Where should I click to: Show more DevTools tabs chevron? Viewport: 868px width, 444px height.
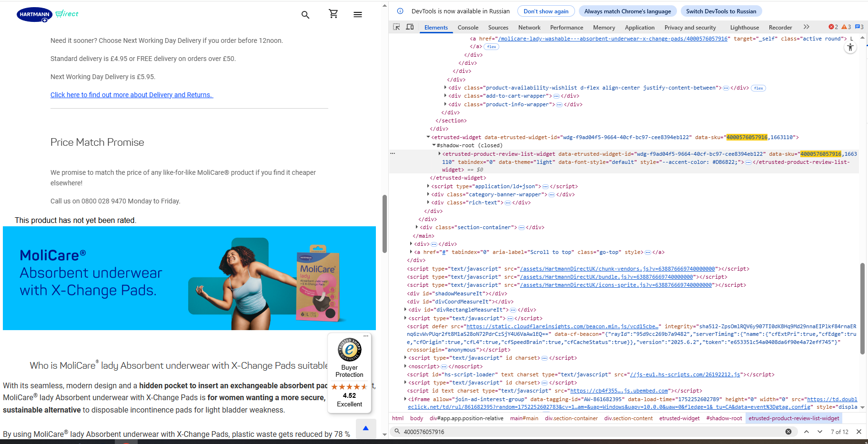coord(806,27)
